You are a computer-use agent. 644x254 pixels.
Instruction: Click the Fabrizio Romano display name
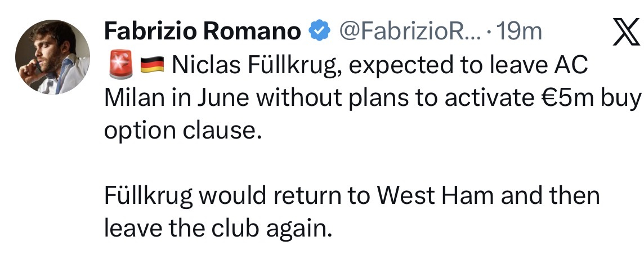pyautogui.click(x=202, y=32)
